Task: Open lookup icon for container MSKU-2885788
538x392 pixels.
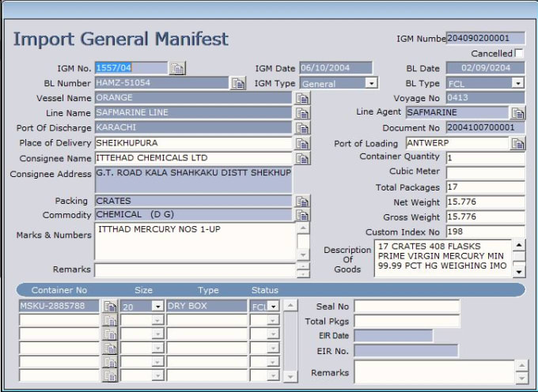Action: [110, 306]
